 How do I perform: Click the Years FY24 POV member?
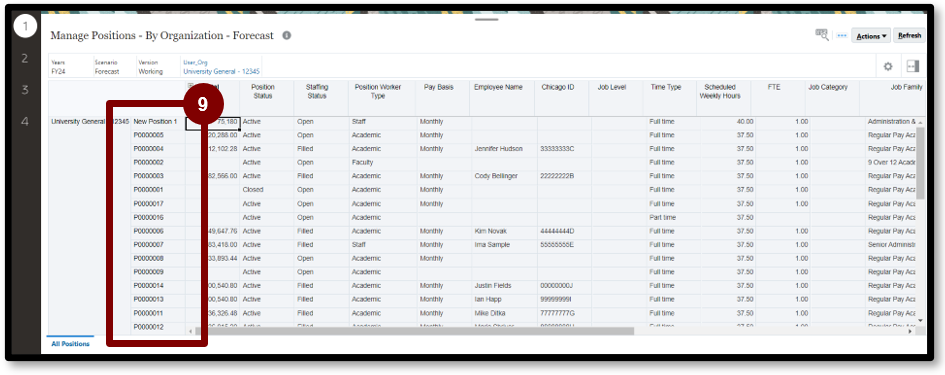click(x=58, y=67)
